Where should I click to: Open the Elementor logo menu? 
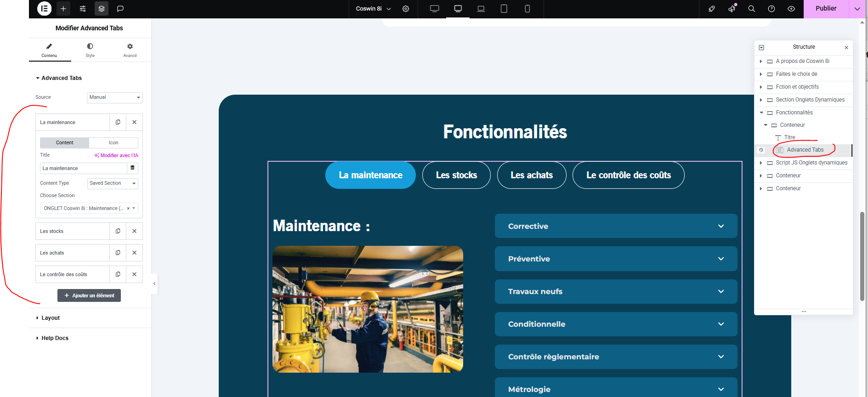pos(44,9)
